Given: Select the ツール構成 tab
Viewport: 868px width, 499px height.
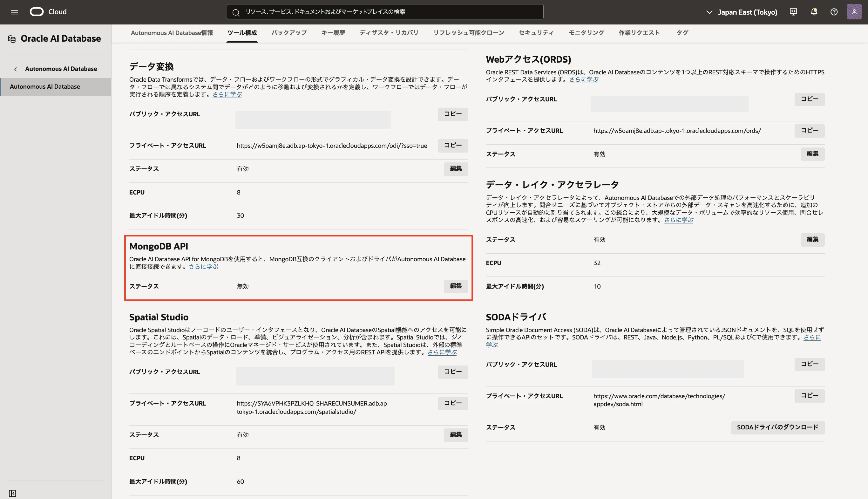Looking at the screenshot, I should tap(242, 33).
